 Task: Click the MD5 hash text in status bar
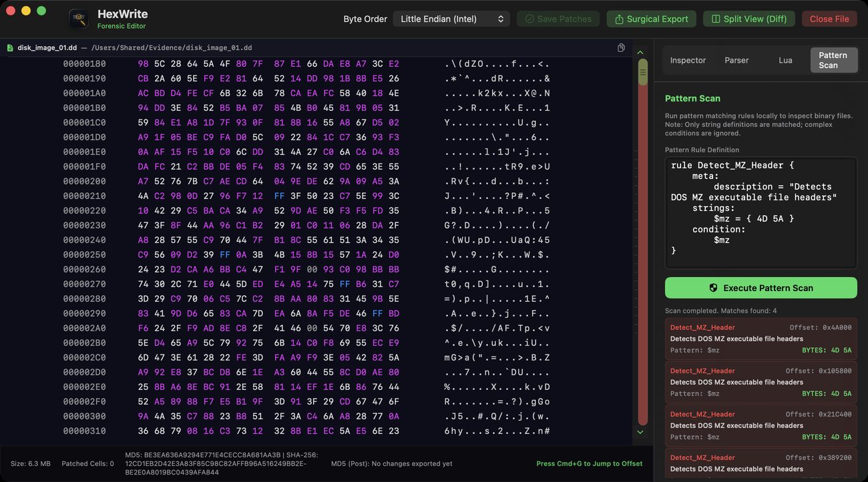222,463
